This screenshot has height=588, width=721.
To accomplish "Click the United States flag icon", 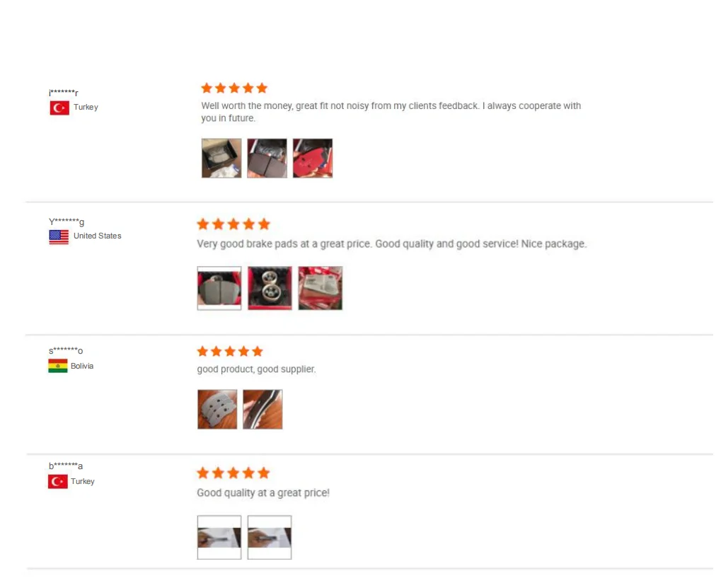I will (59, 237).
